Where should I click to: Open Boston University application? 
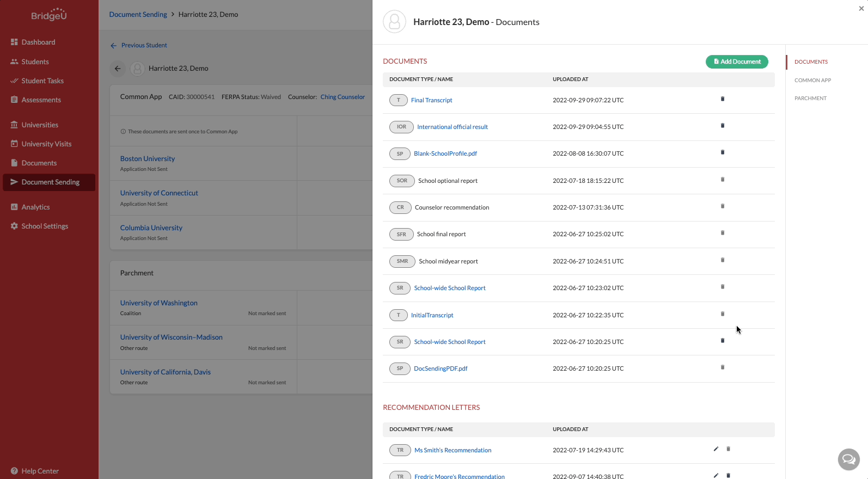point(148,158)
